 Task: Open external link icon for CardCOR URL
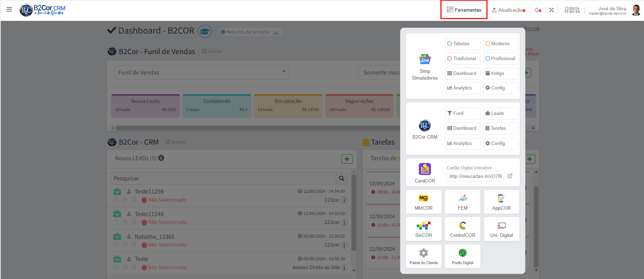tap(510, 176)
